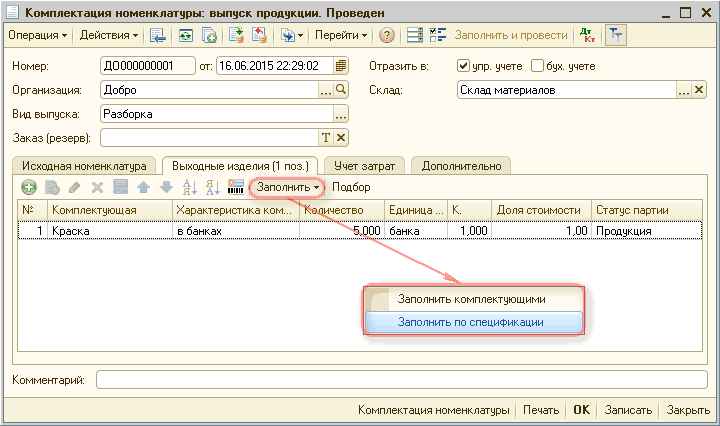Click the unpost document icon
This screenshot has height=426, width=720.
tap(259, 35)
